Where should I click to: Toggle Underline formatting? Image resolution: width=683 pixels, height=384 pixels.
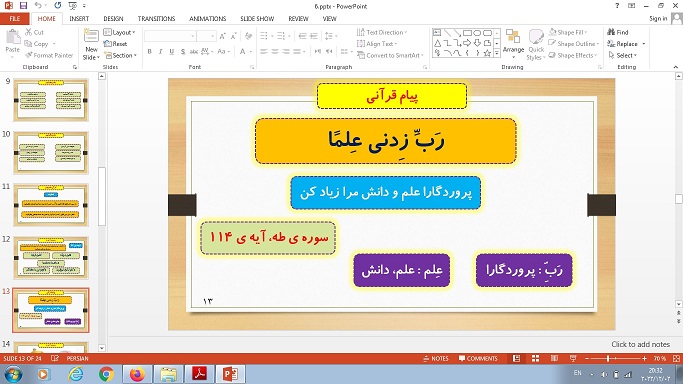point(172,51)
